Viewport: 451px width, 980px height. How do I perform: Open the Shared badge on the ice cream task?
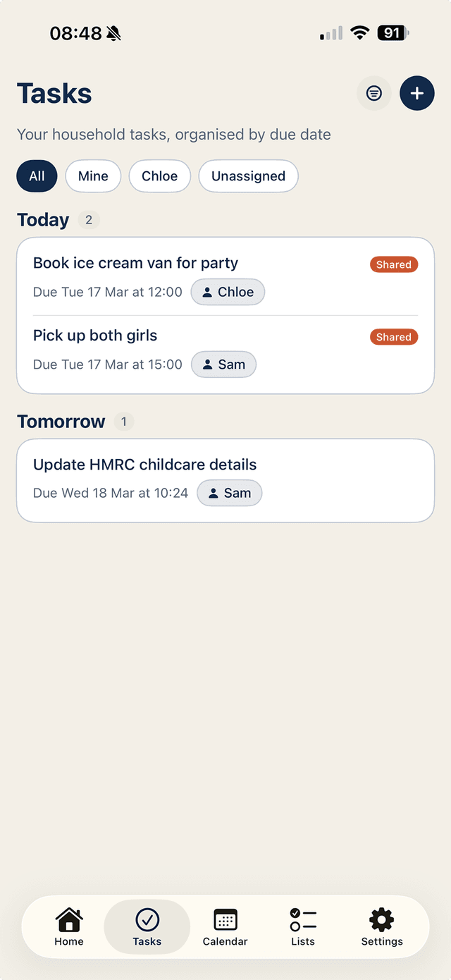[x=393, y=264]
